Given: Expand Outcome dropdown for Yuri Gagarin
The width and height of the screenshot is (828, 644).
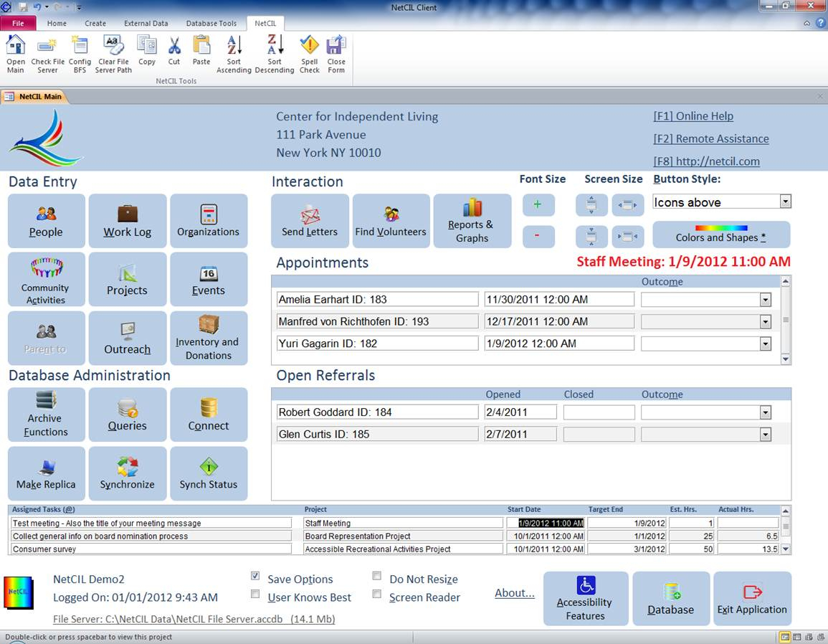Looking at the screenshot, I should pyautogui.click(x=766, y=343).
